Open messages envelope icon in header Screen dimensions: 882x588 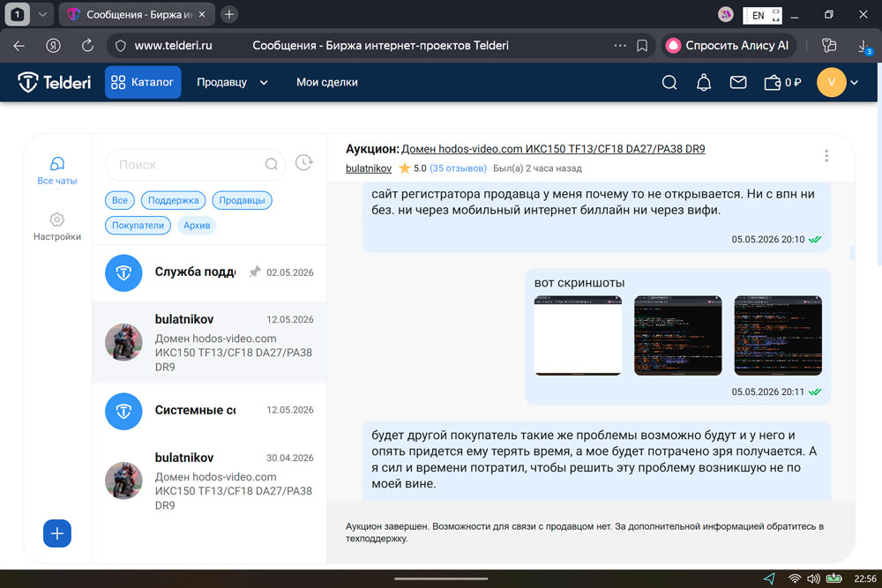[x=738, y=83]
